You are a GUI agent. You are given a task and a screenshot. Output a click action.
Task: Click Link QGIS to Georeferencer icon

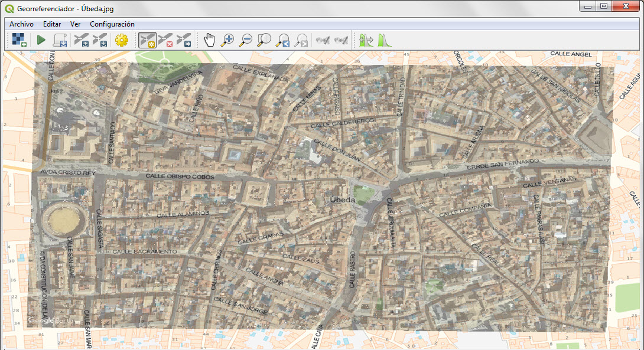pyautogui.click(x=341, y=40)
